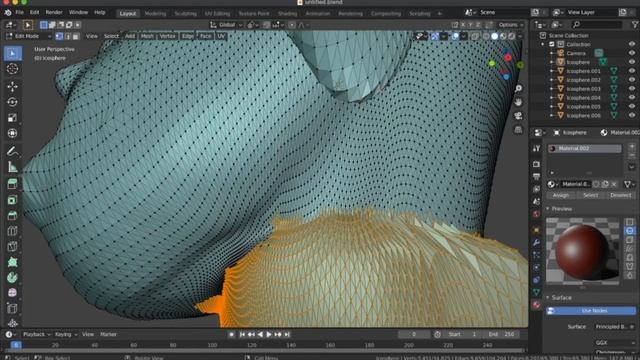
Task: Open Global transform orientation dropdown
Action: pos(226,25)
